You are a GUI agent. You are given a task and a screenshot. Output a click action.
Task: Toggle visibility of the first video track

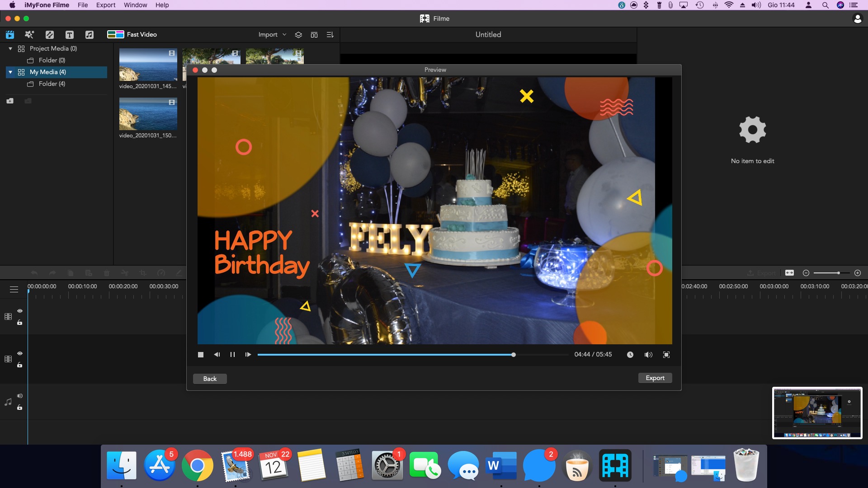coord(19,311)
